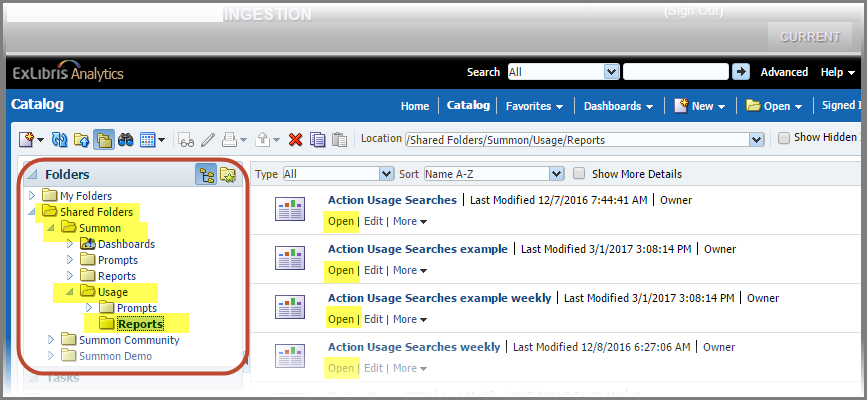The height and width of the screenshot is (400, 867).
Task: Paste item using clipboard Paste icon
Action: (339, 139)
